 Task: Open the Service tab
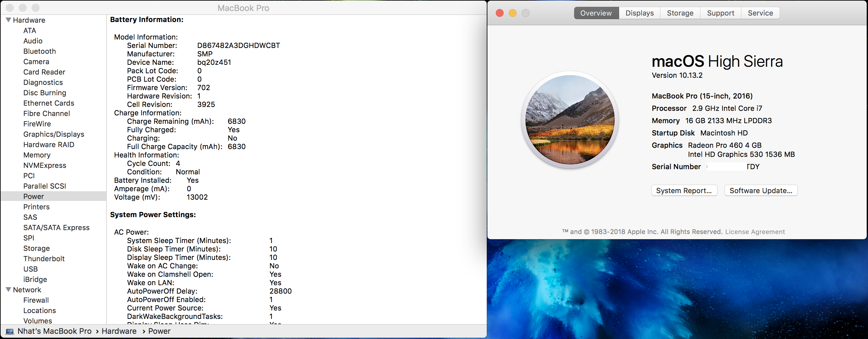pos(760,13)
